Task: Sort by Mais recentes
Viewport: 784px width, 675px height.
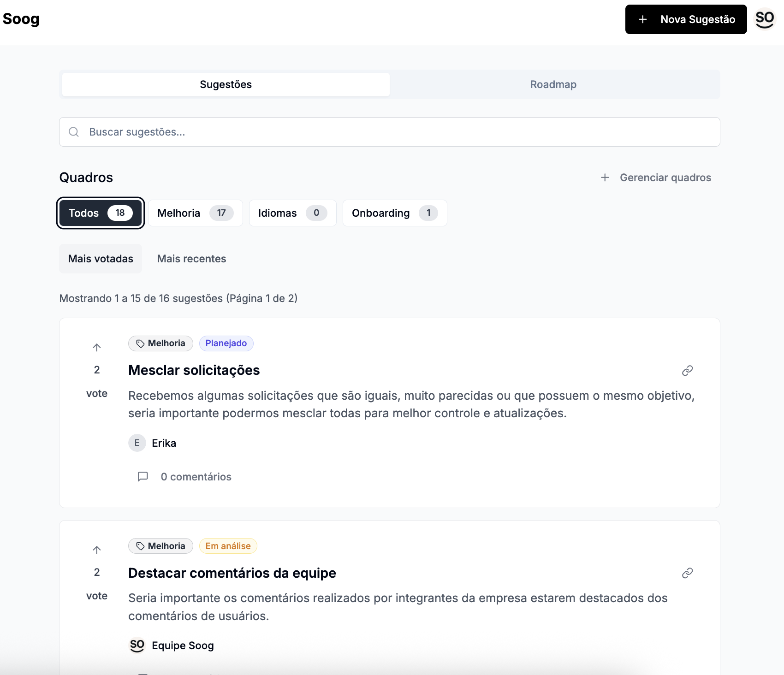Action: pyautogui.click(x=191, y=259)
